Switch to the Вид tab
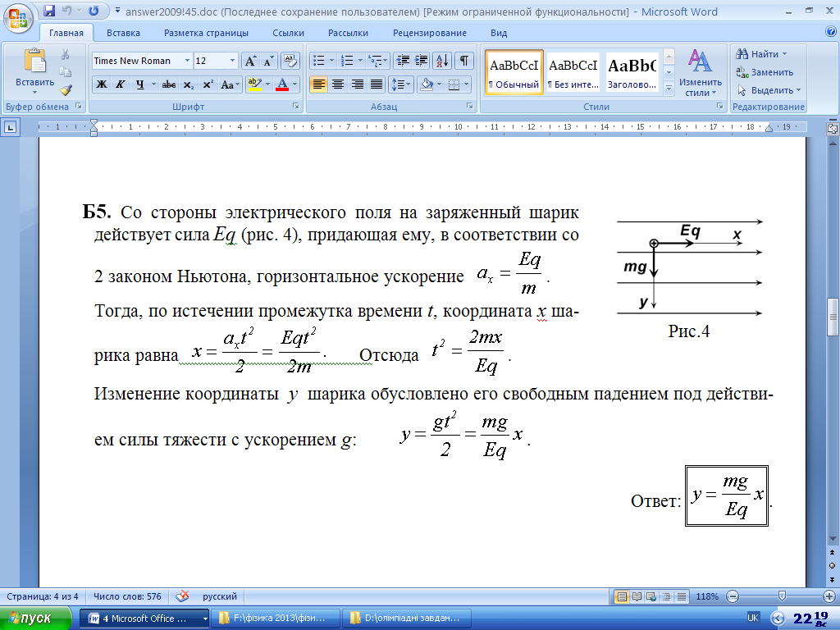This screenshot has width=840, height=630. click(x=499, y=33)
